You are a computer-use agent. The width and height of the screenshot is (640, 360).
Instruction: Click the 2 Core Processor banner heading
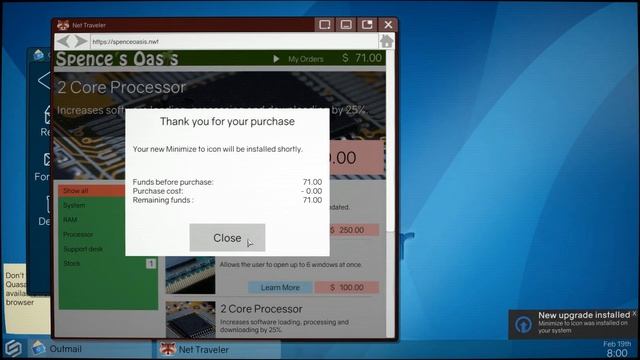pyautogui.click(x=121, y=87)
